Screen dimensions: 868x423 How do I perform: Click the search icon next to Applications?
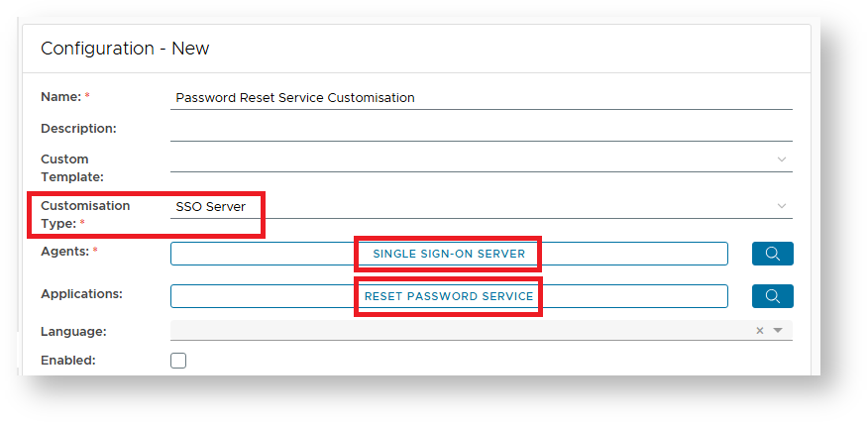(x=772, y=296)
